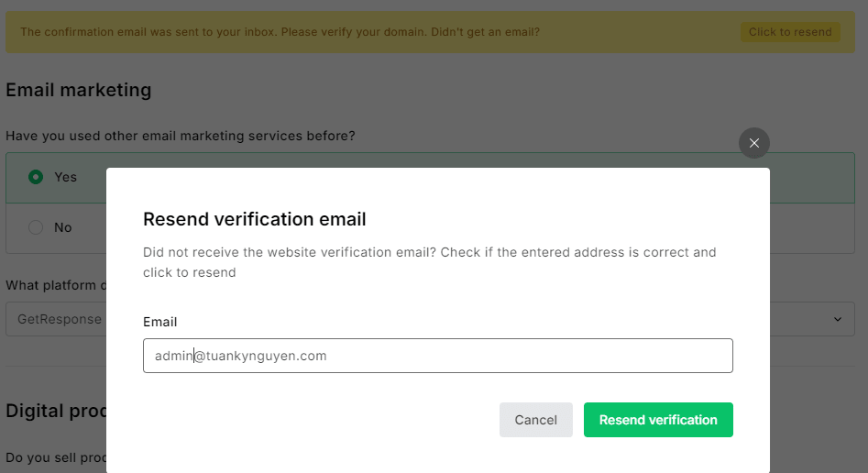Click the "What platform" question label
The height and width of the screenshot is (473, 868).
click(x=51, y=285)
